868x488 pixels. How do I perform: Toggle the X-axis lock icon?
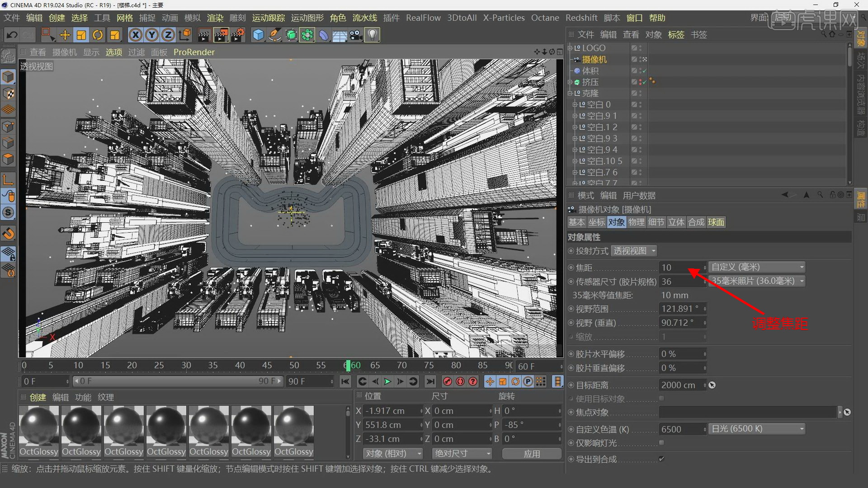(x=135, y=35)
